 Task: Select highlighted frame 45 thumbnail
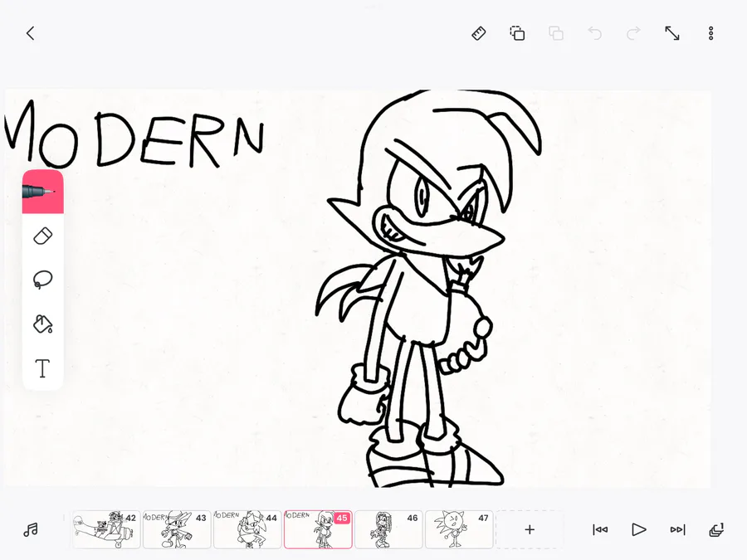tap(318, 529)
